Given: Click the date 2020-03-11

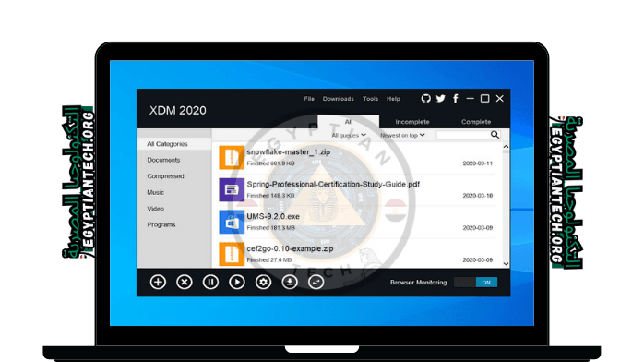Looking at the screenshot, I should [x=478, y=163].
